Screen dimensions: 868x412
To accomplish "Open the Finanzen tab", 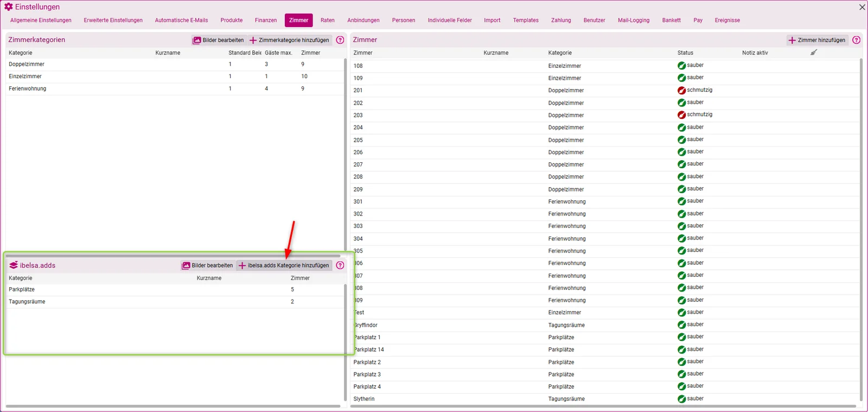I will 266,21.
